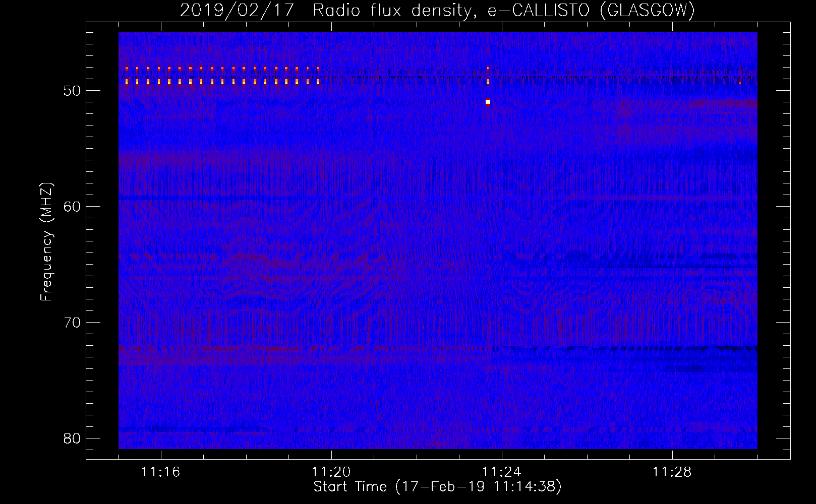The height and width of the screenshot is (504, 816).
Task: Click the 11:20 time tick label
Action: pos(331,472)
